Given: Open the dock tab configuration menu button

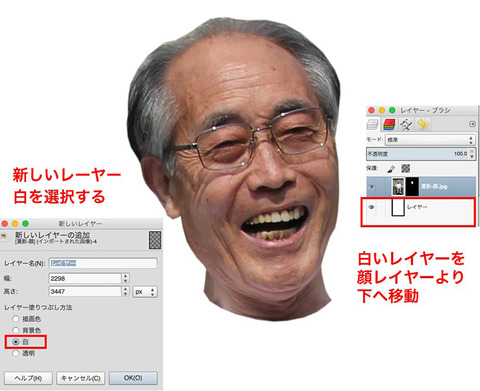Looking at the screenshot, I should coord(472,124).
